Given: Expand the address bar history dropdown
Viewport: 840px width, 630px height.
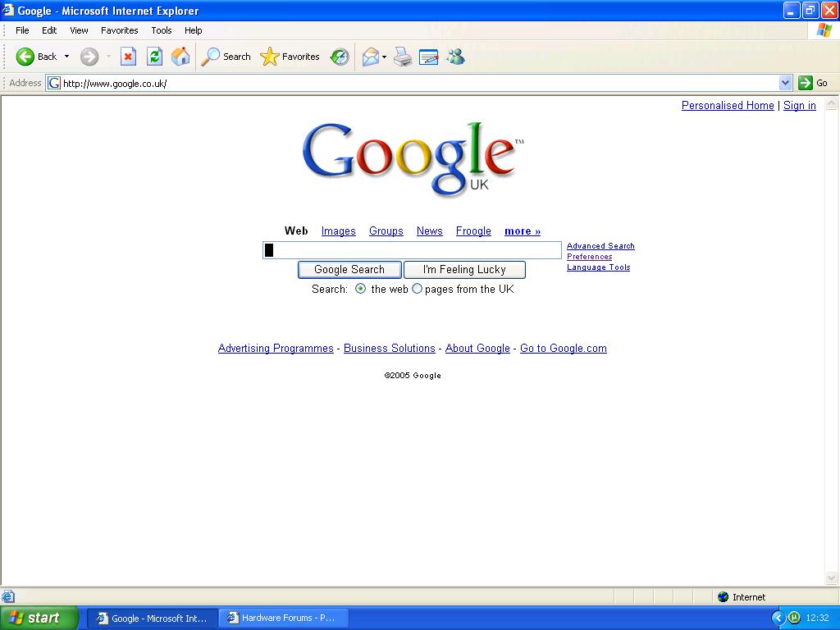Looking at the screenshot, I should tap(785, 83).
